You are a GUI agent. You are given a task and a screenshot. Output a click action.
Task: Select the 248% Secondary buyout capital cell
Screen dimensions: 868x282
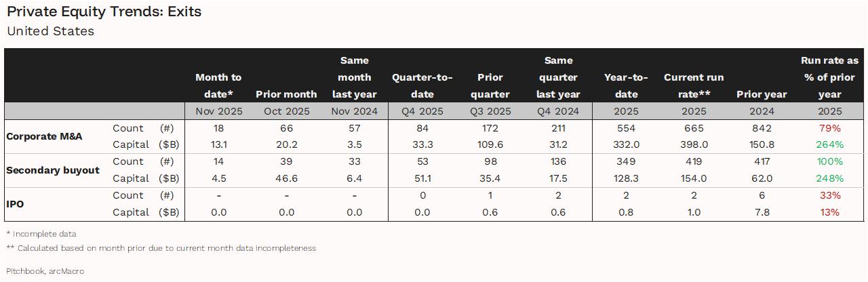click(x=829, y=178)
